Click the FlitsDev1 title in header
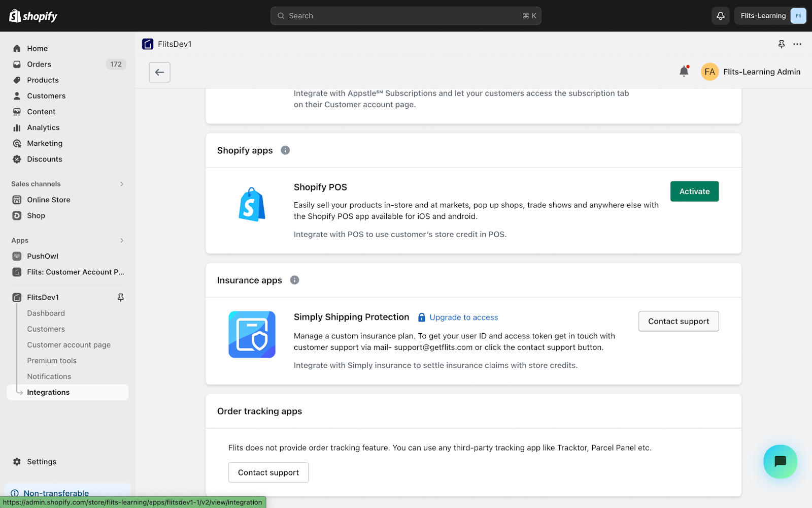The height and width of the screenshot is (508, 812). tap(174, 44)
